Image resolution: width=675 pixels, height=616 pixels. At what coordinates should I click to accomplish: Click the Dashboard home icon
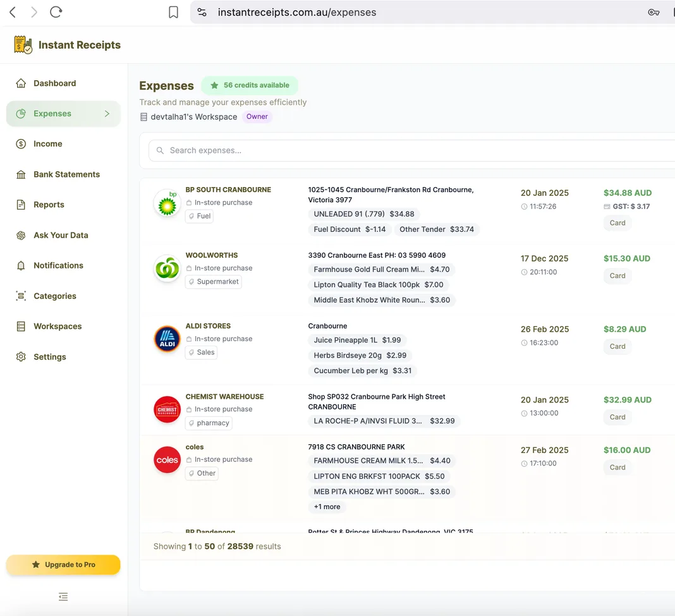click(x=21, y=83)
